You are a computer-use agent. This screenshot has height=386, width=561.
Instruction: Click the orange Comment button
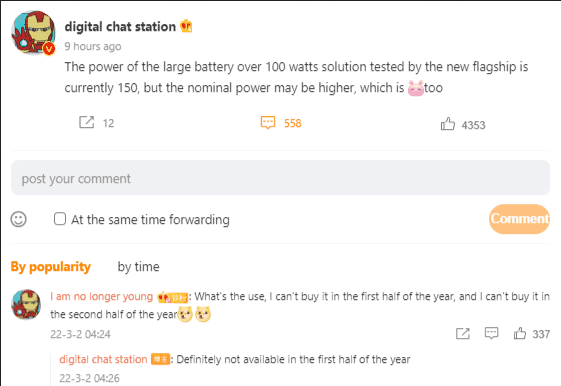(519, 219)
